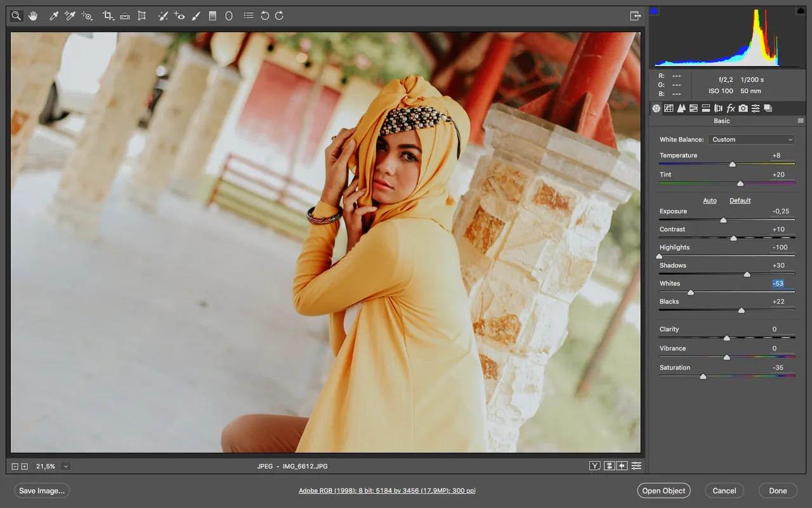This screenshot has height=508, width=812.
Task: Open the zoom level dropdown
Action: coord(66,466)
